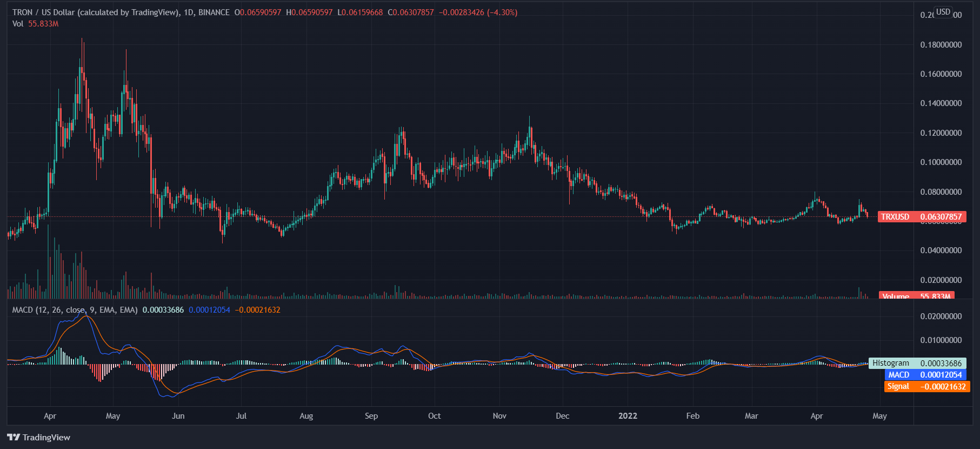Click the red TRXUSD price tag
The height and width of the screenshot is (449, 980).
coord(921,217)
